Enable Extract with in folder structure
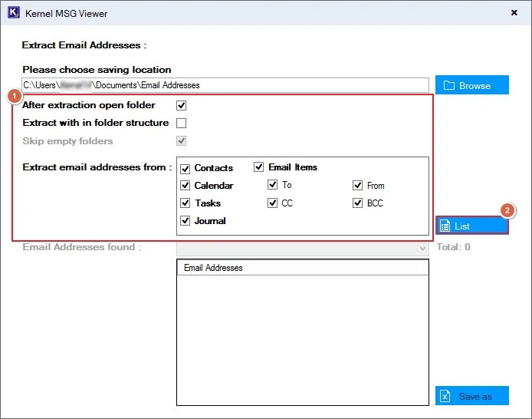The height and width of the screenshot is (419, 532). click(182, 123)
